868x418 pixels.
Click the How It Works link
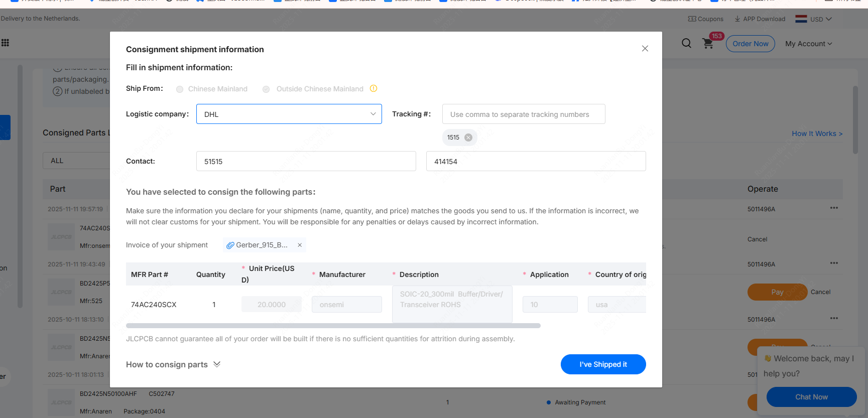coord(817,133)
